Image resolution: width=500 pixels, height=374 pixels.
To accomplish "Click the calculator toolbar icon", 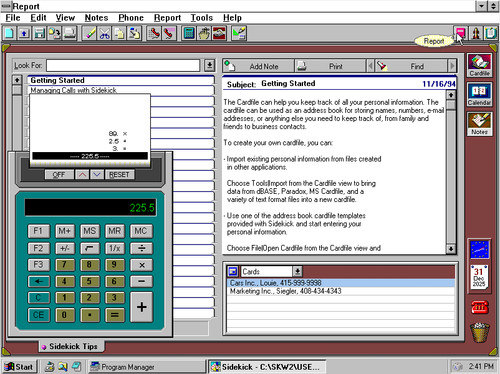I will point(189,33).
